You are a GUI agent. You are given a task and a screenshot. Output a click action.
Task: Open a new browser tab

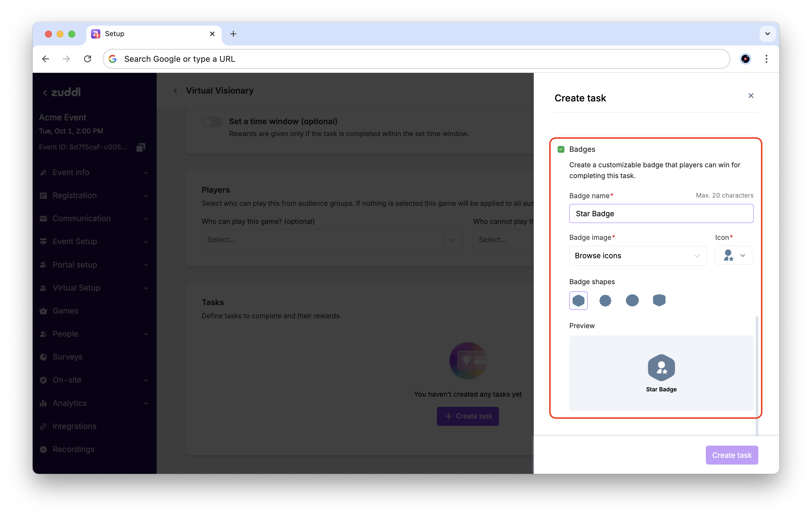pyautogui.click(x=233, y=34)
